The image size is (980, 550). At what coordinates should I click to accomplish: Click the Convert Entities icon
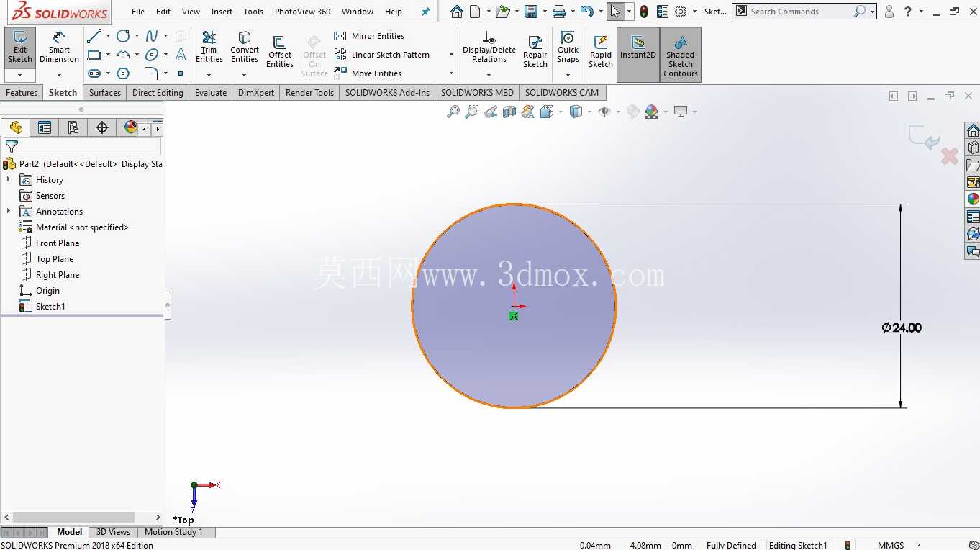coord(245,48)
